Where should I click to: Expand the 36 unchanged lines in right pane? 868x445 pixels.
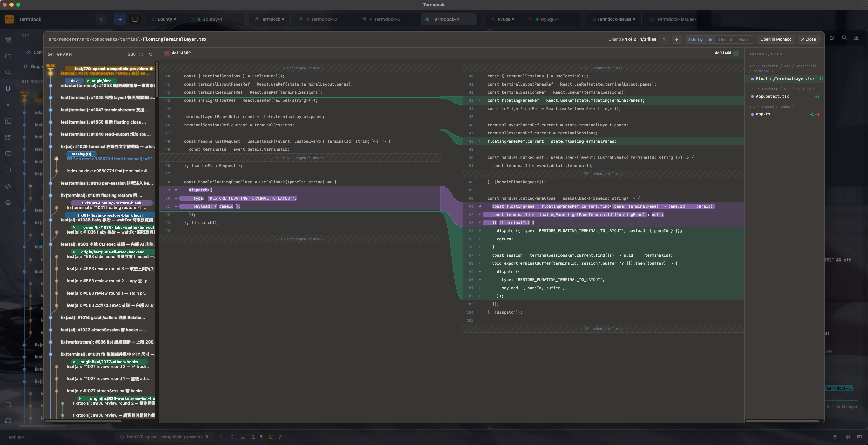click(603, 174)
